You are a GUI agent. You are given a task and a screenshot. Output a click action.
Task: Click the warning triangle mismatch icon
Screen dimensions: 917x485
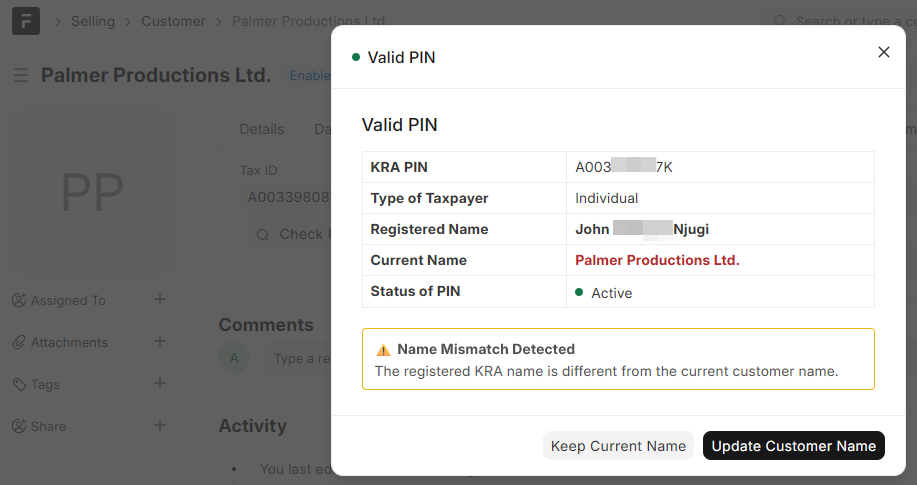(383, 350)
